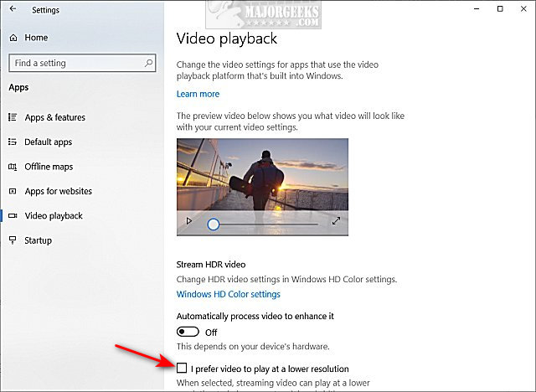
Task: Click the preview video seek handle
Action: tap(214, 224)
